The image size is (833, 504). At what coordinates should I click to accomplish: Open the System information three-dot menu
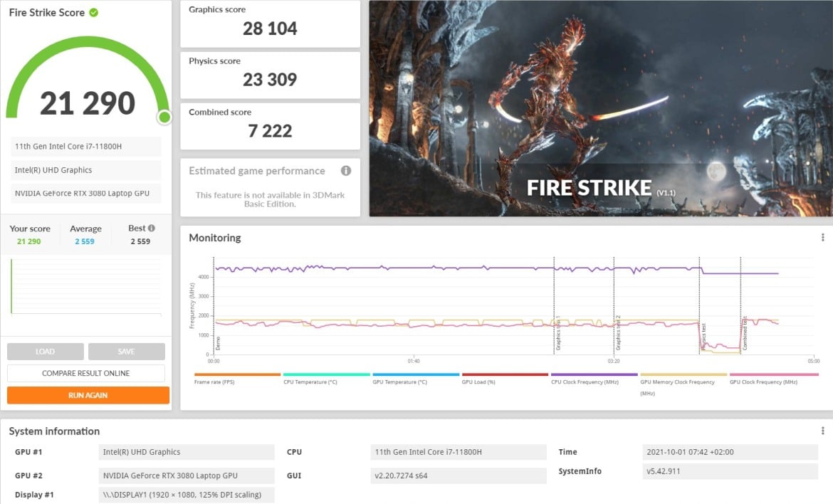click(822, 431)
